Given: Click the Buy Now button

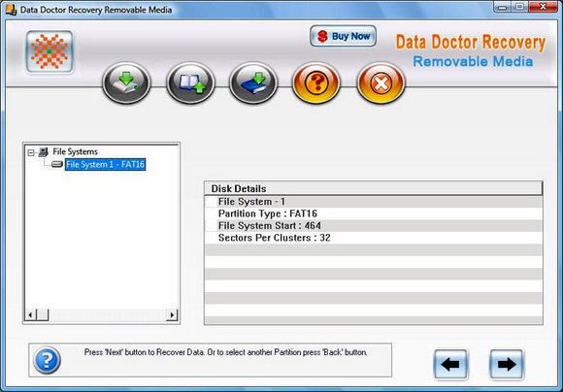Looking at the screenshot, I should pos(344,36).
